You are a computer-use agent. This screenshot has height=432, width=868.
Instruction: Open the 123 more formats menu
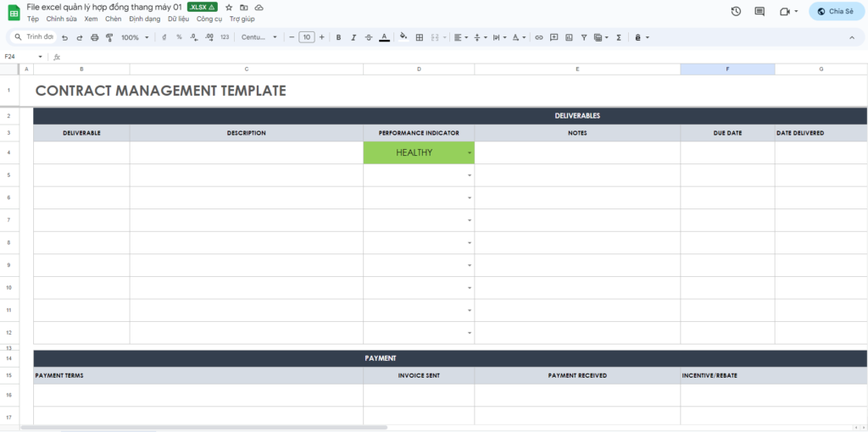[x=224, y=37]
